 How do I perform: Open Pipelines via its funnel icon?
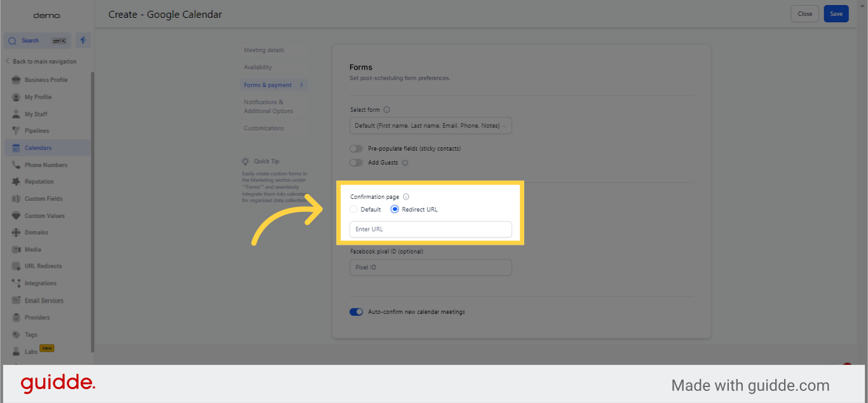click(x=17, y=131)
